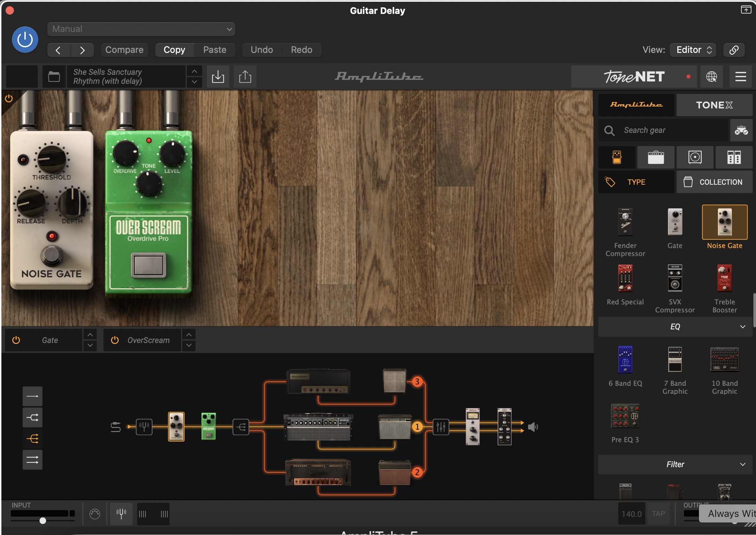Click the save preset download icon
The height and width of the screenshot is (535, 756).
click(218, 77)
